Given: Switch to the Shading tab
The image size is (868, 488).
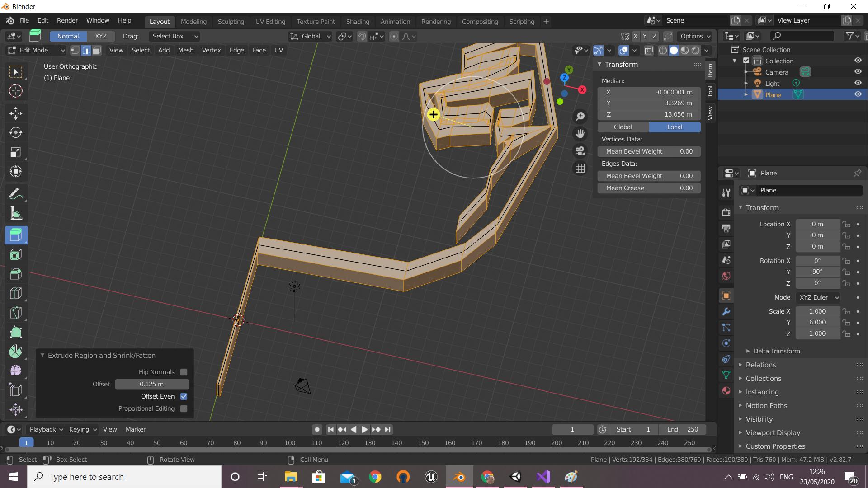Looking at the screenshot, I should coord(358,21).
